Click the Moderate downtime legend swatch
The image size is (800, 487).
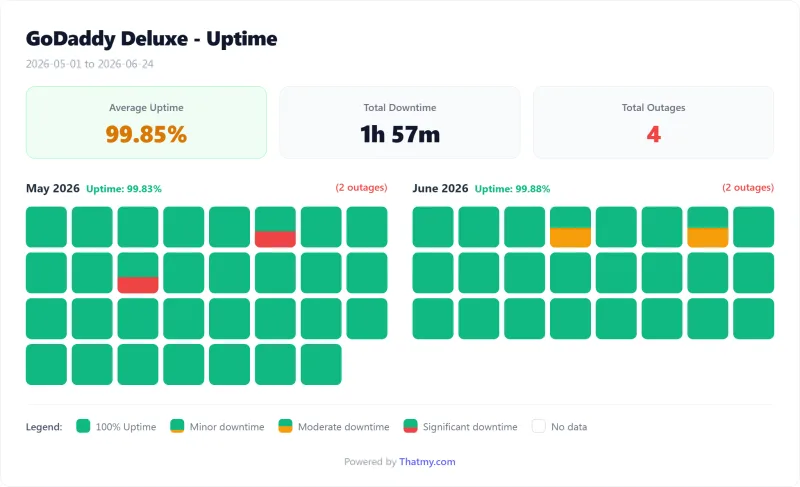285,426
